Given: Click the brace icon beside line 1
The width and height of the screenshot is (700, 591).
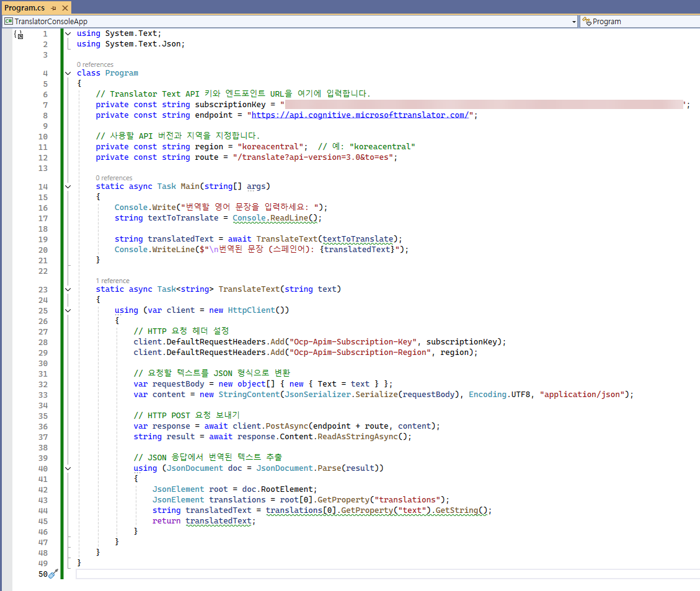Looking at the screenshot, I should click(x=19, y=35).
